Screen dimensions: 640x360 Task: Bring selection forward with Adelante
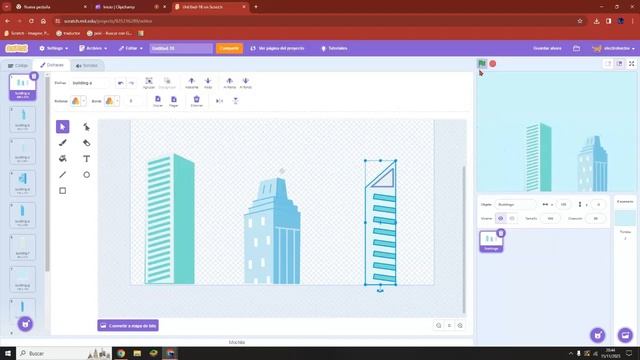point(191,83)
